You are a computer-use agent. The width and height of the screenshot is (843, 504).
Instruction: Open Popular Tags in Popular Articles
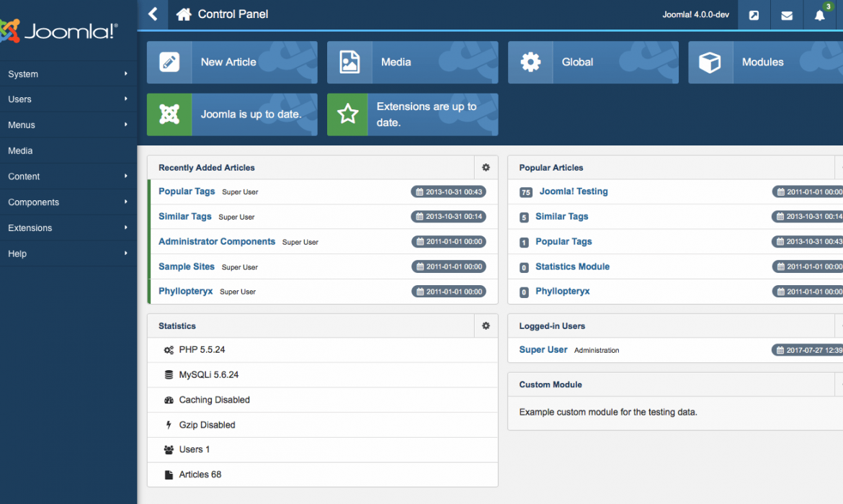point(563,242)
